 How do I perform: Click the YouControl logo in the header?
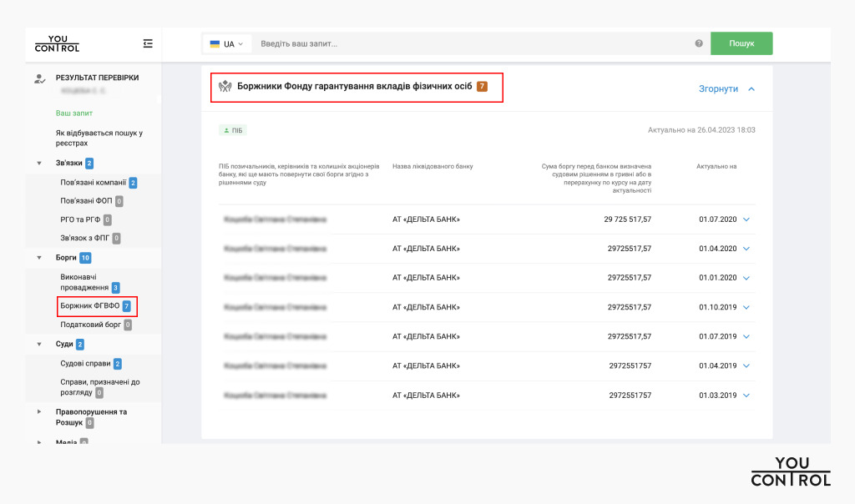[x=58, y=43]
